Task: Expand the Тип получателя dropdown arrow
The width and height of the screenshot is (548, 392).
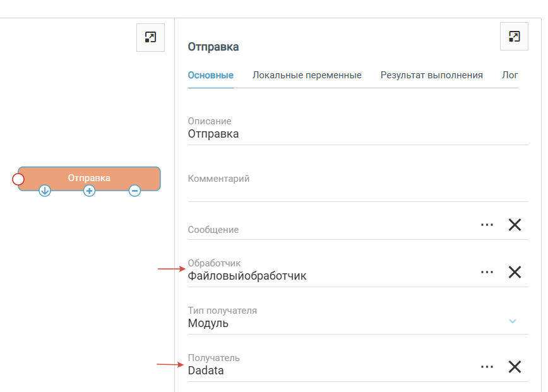Action: (513, 321)
